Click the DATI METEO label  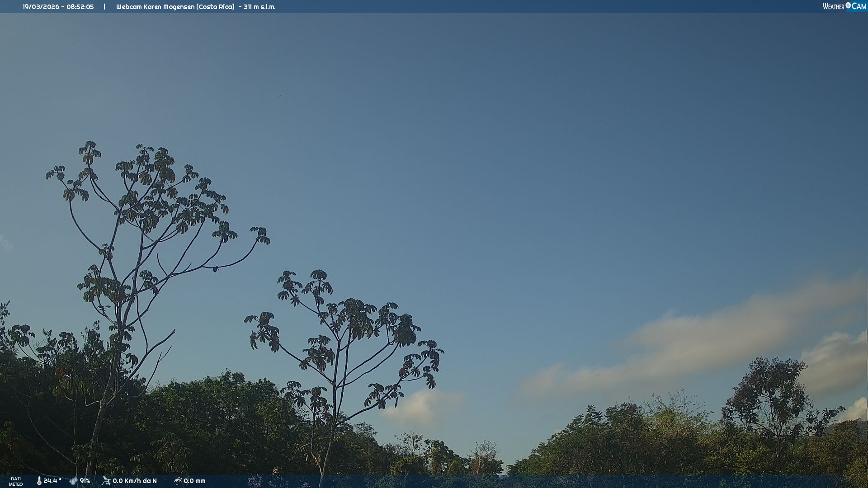[x=16, y=481]
